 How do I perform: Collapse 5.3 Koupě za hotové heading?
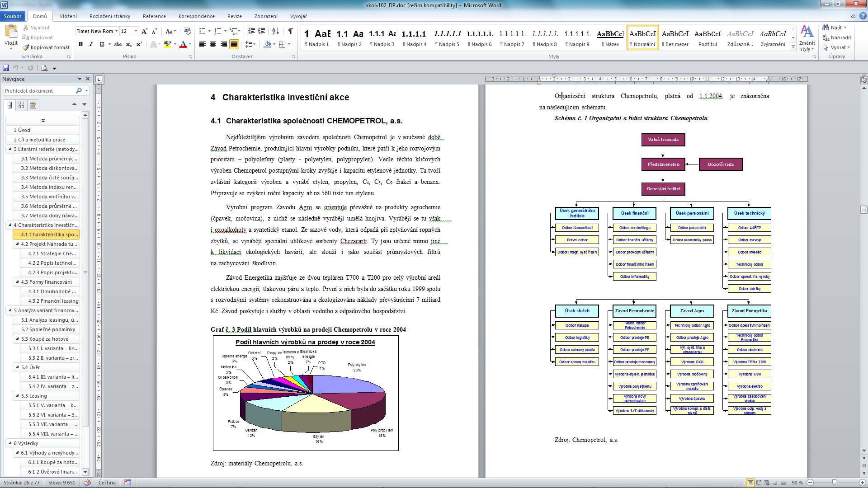(x=17, y=338)
